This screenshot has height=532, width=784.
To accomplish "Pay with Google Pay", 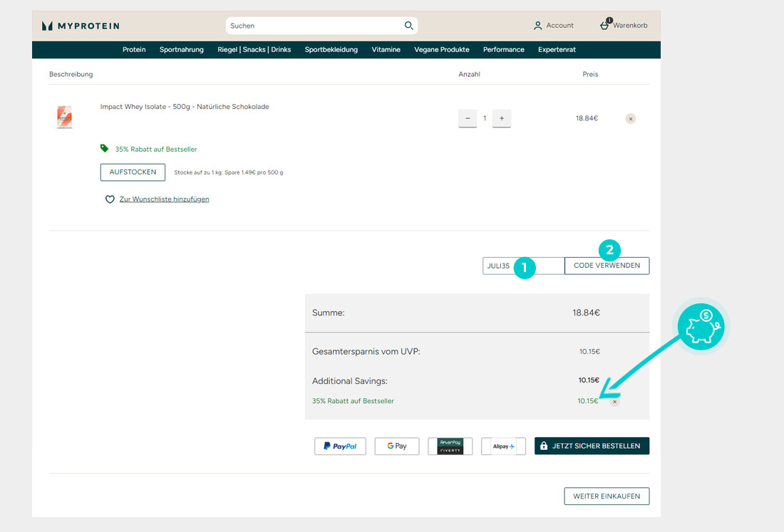I will [x=397, y=446].
